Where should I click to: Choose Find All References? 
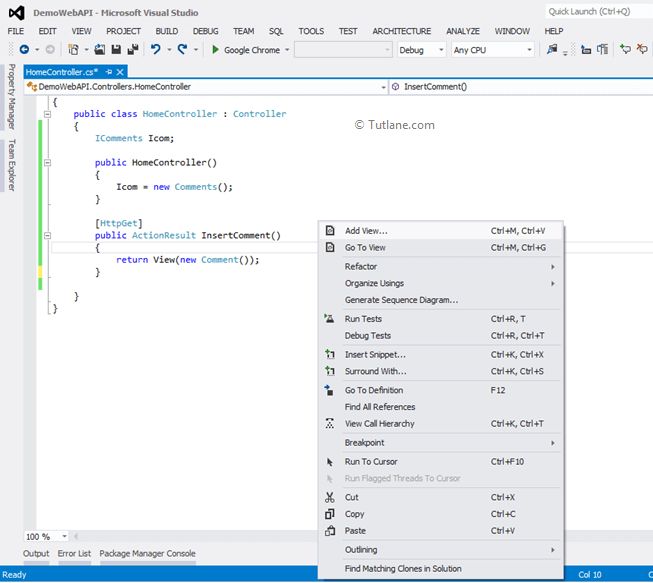coord(441,407)
